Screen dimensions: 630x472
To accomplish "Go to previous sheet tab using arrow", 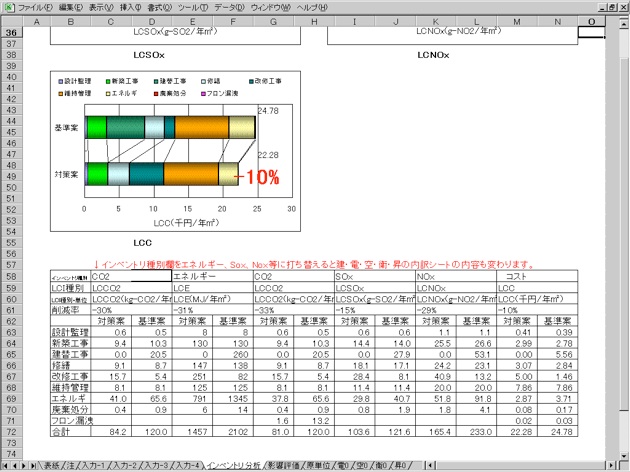I will 15,466.
